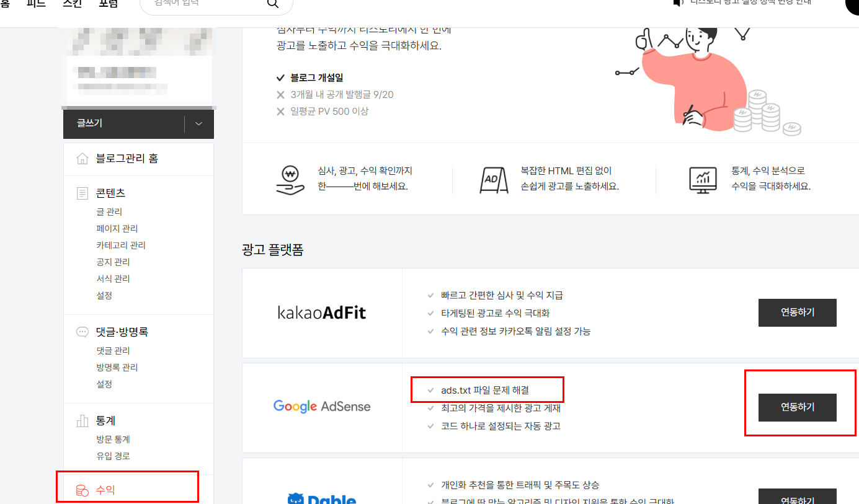Image resolution: width=859 pixels, height=504 pixels.
Task: Click the bar chart icon next to 통계
Action: coord(82,420)
